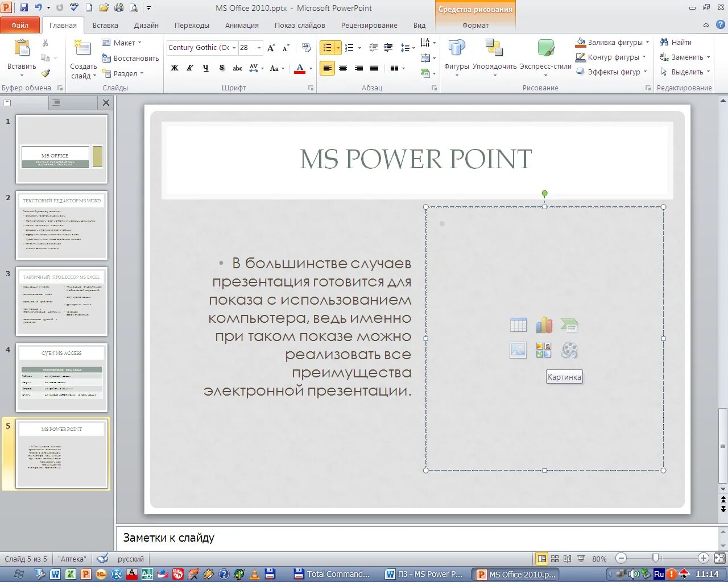The height and width of the screenshot is (582, 728).
Task: Insert a table via the placeholder icon
Action: tap(518, 325)
